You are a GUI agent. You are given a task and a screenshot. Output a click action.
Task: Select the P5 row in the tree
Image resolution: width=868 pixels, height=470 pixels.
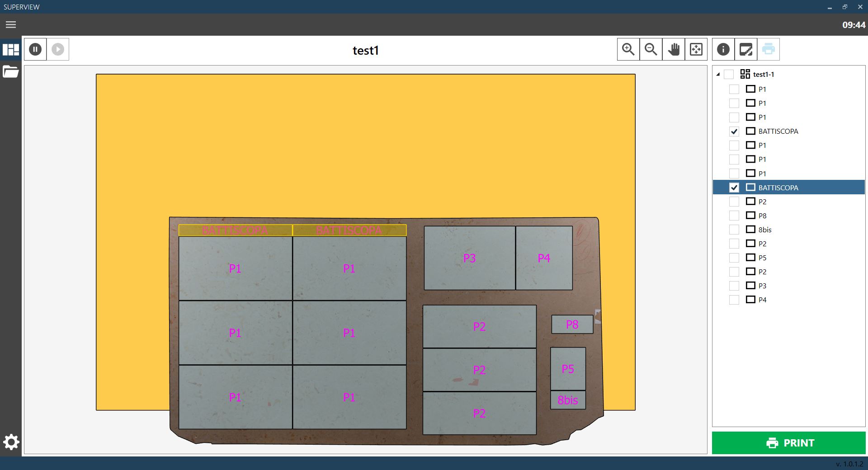(x=788, y=258)
